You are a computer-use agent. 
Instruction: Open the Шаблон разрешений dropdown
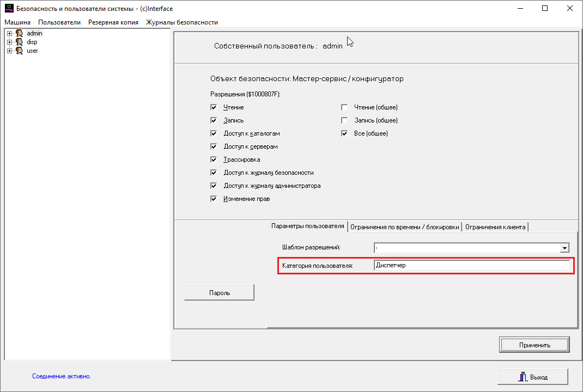[564, 248]
